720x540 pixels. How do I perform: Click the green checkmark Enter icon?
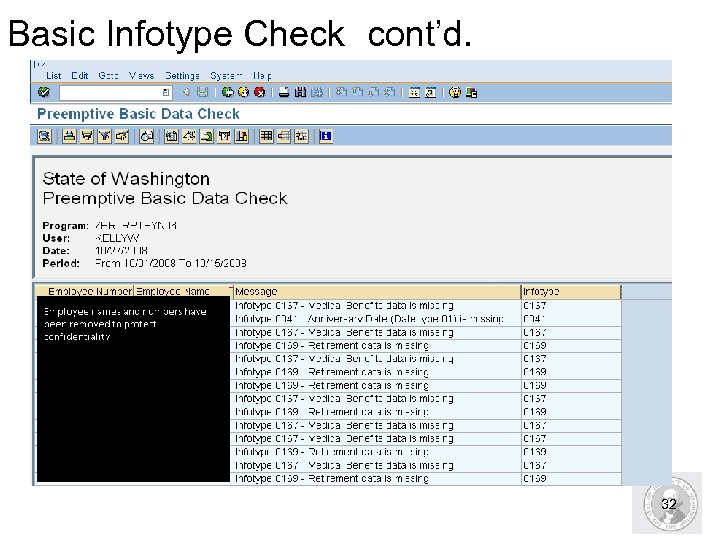click(x=44, y=92)
